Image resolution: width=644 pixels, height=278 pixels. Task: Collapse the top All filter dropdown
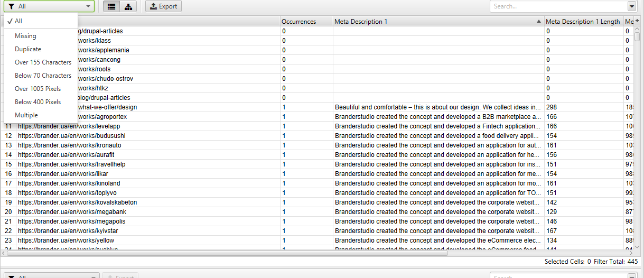click(88, 6)
